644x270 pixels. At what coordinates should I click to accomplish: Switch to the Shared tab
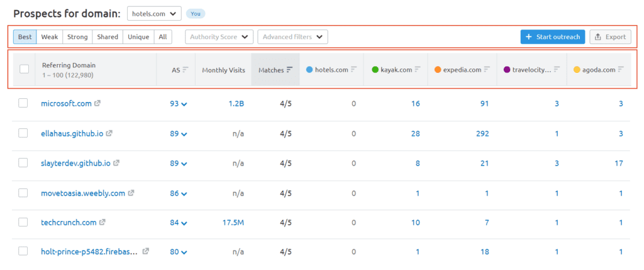(108, 37)
